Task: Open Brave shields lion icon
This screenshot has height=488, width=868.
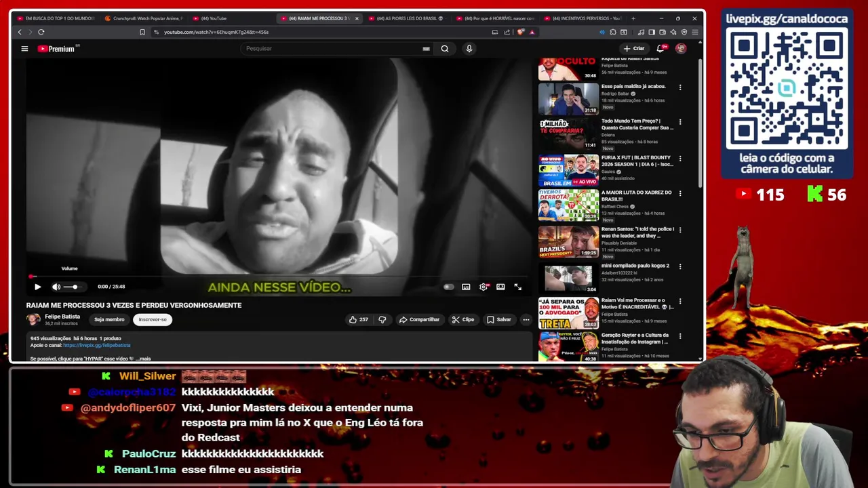Action: 521,32
